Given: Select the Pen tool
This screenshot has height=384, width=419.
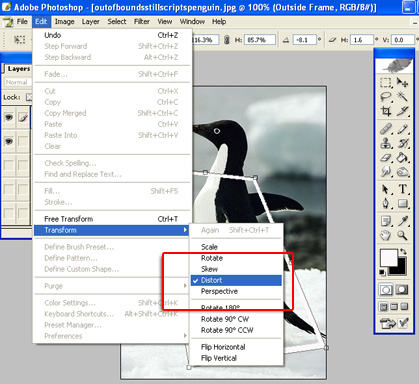Looking at the screenshot, I should [x=386, y=203].
